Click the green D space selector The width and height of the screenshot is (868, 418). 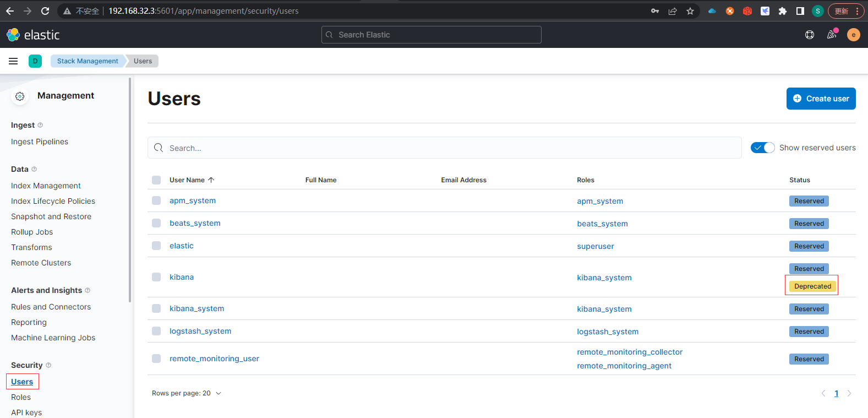(x=35, y=61)
